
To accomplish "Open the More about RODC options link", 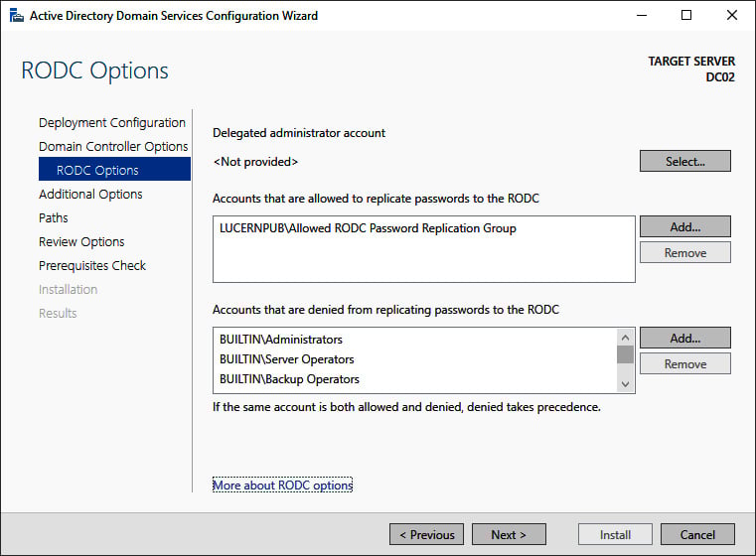I will [282, 486].
